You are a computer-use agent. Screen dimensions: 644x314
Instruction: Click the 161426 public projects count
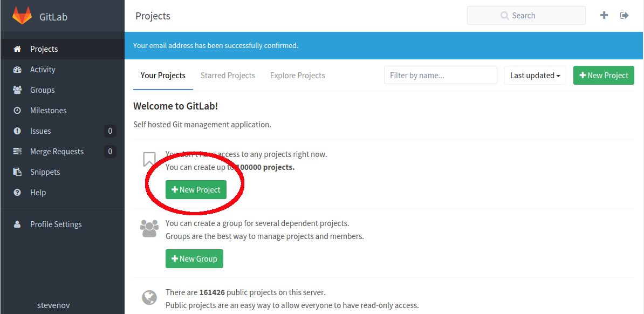212,292
